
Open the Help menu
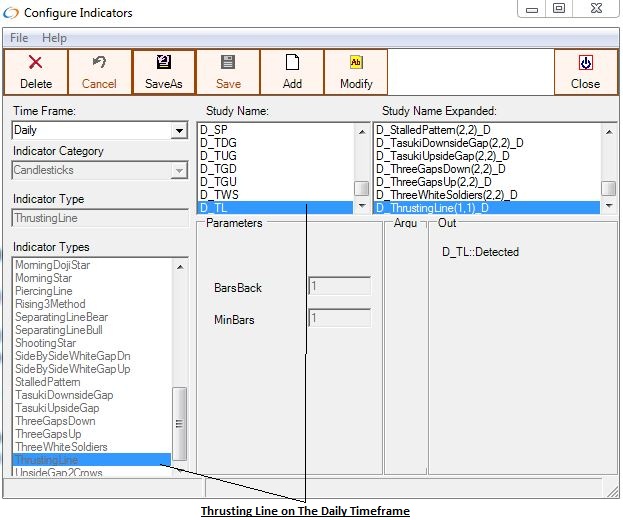tap(54, 38)
